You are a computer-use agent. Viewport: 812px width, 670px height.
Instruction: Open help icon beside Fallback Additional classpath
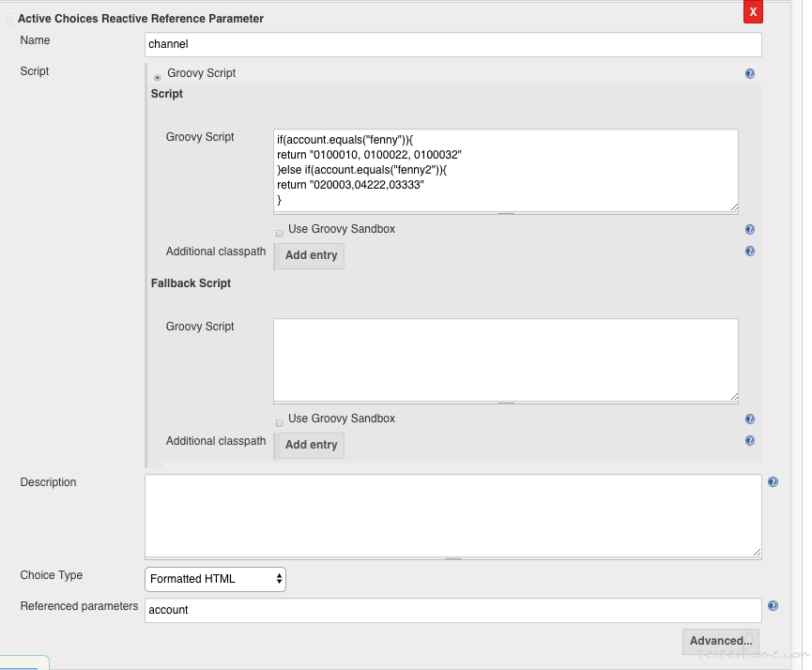pos(749,441)
